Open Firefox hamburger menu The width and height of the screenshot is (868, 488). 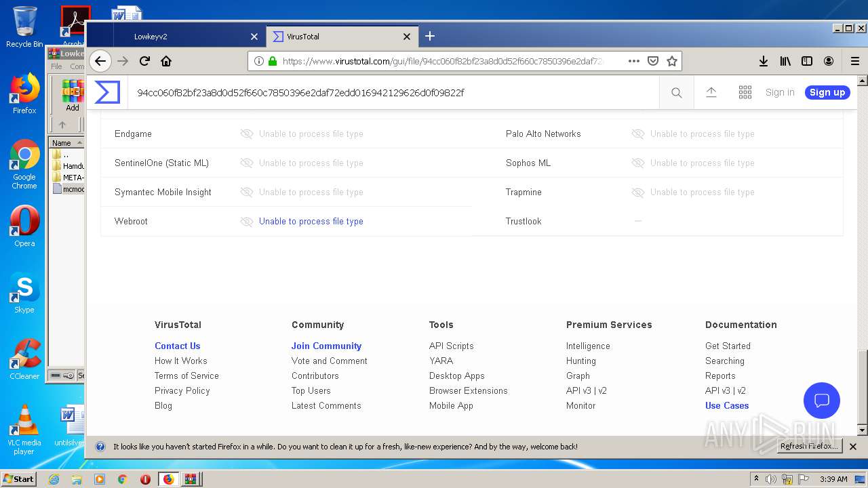[x=855, y=61]
